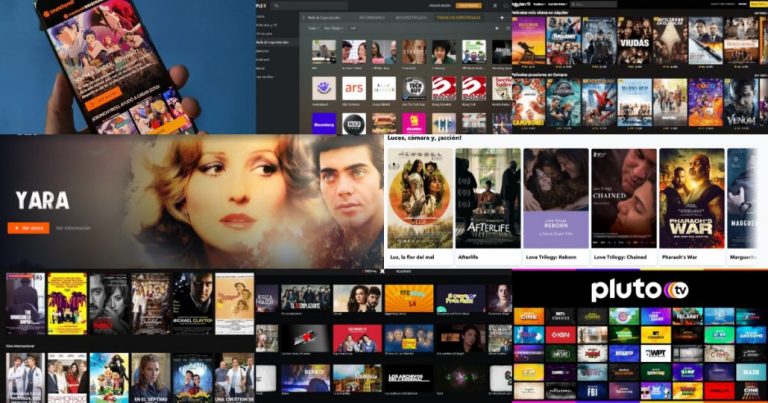768x403 pixels.
Task: Focus the Plex search field
Action: pyautogui.click(x=309, y=5)
